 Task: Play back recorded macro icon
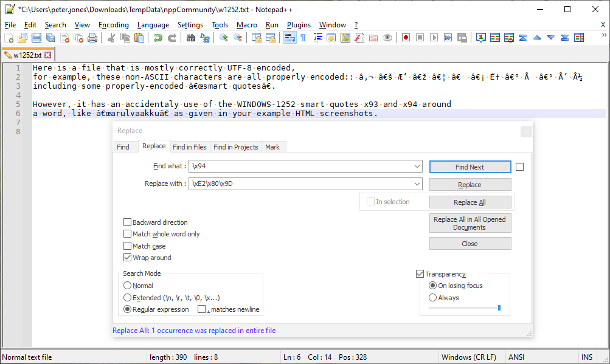point(434,38)
